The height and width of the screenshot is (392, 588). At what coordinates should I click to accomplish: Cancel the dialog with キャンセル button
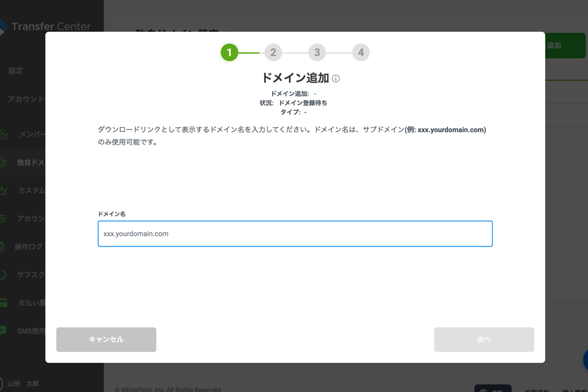(x=106, y=339)
